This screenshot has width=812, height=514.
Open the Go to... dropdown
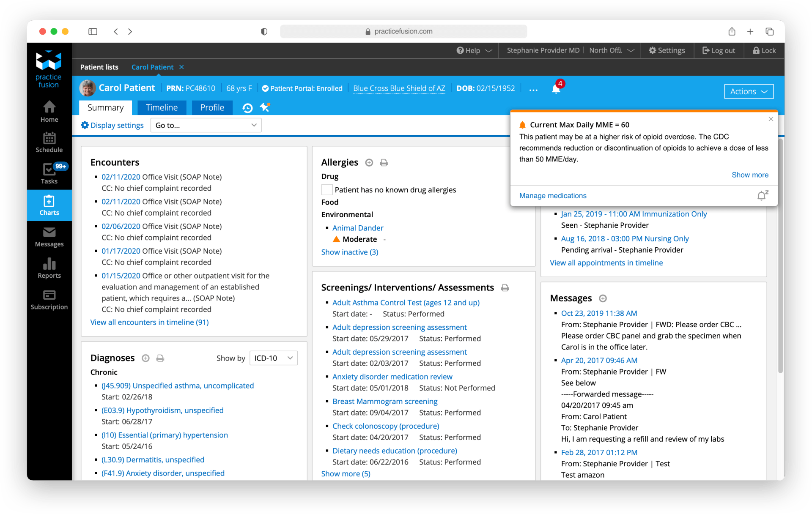[x=206, y=125]
